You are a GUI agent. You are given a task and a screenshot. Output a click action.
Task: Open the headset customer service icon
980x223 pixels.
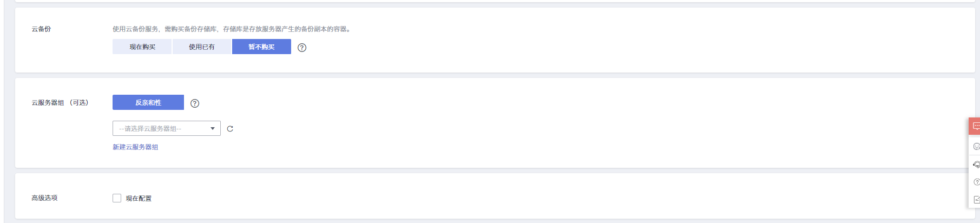tap(976, 165)
